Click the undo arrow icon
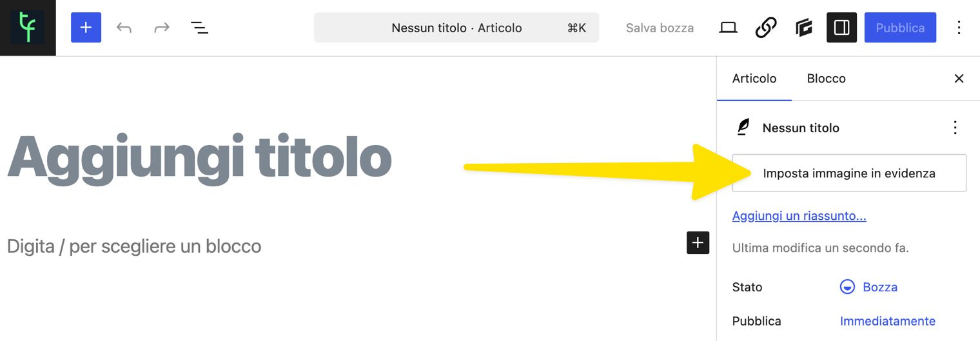Image resolution: width=980 pixels, height=341 pixels. [124, 28]
